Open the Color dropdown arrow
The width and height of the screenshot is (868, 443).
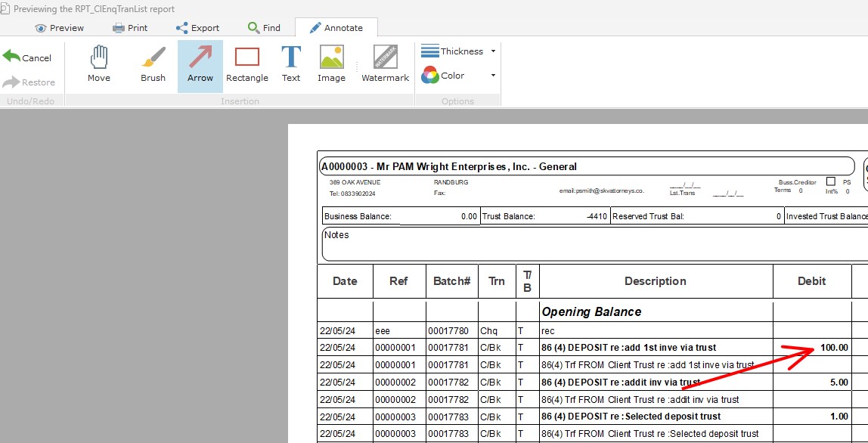pos(493,76)
